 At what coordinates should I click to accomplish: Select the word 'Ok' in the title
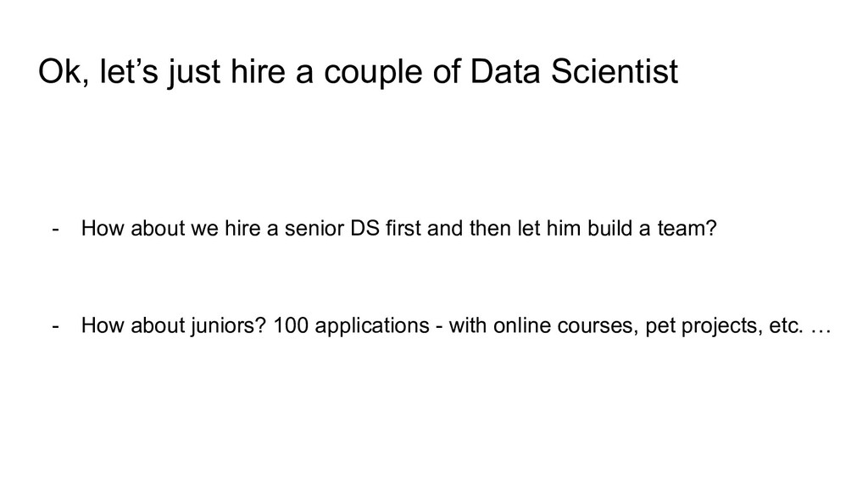click(61, 72)
